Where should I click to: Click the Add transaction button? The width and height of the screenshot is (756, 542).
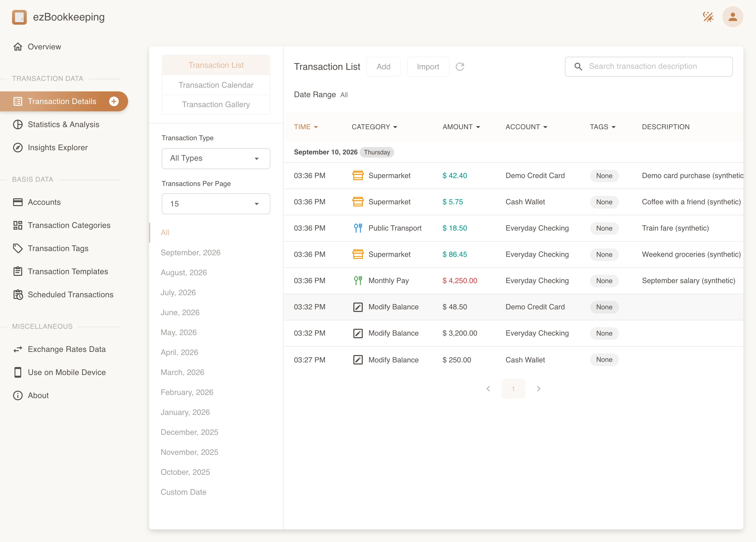click(x=383, y=67)
